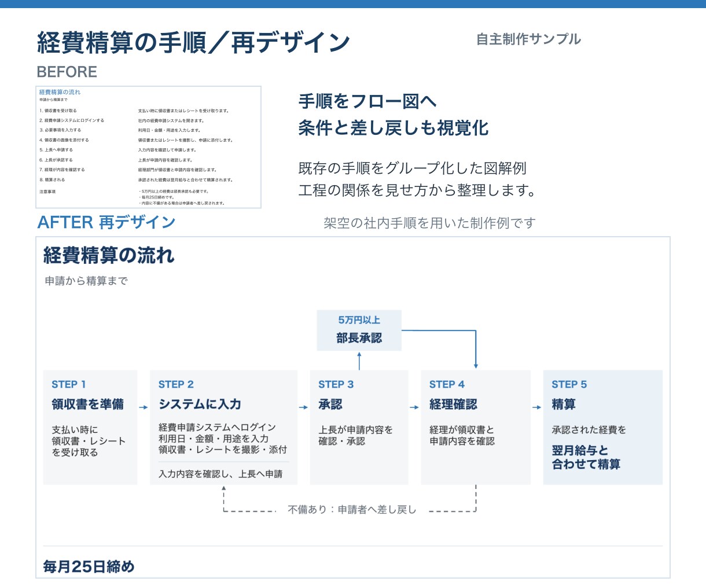This screenshot has width=706, height=588.
Task: Click the note "架空の社内手順を用いた制作例です"
Action: point(429,223)
